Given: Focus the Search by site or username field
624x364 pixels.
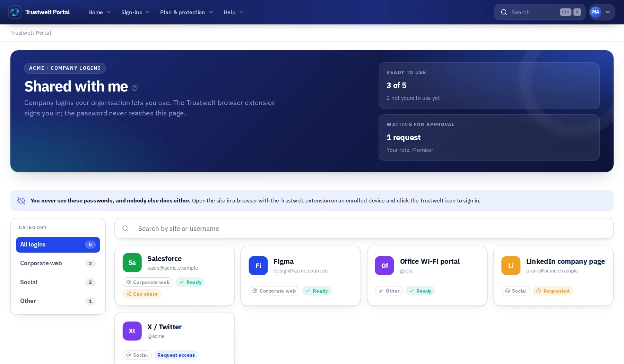Looking at the screenshot, I should pyautogui.click(x=364, y=228).
